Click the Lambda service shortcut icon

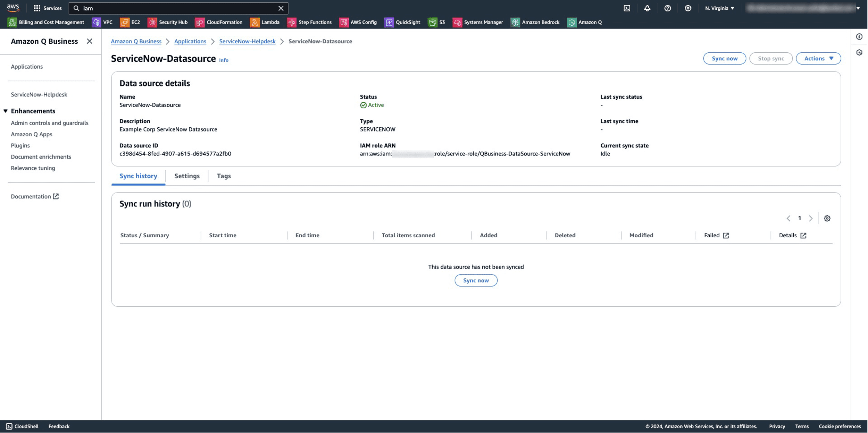[254, 22]
